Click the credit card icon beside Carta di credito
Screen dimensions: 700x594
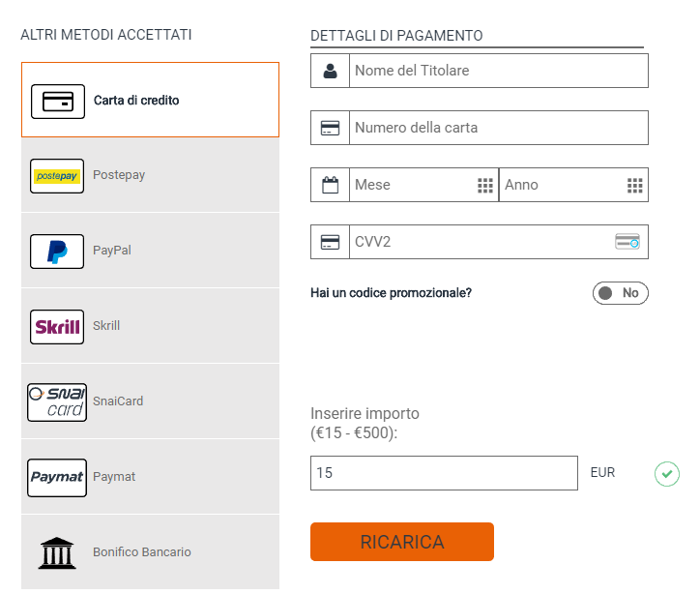pyautogui.click(x=58, y=102)
